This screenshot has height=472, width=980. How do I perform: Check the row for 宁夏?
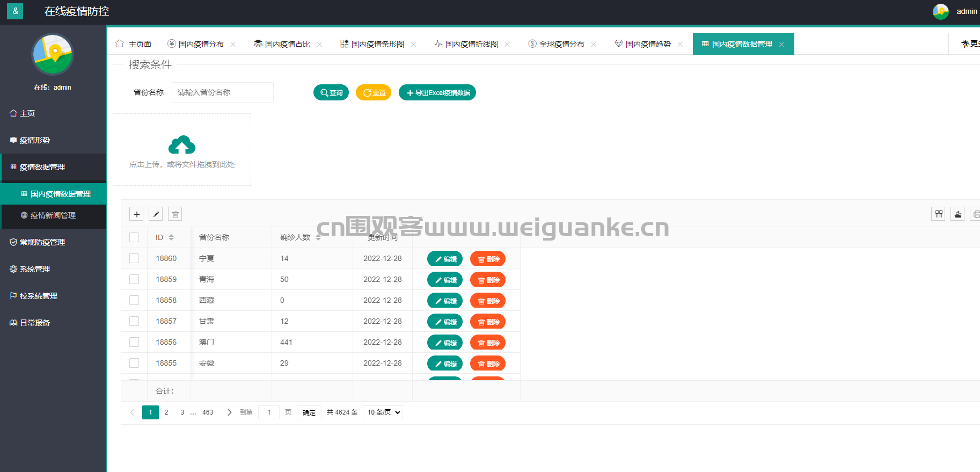pos(134,258)
